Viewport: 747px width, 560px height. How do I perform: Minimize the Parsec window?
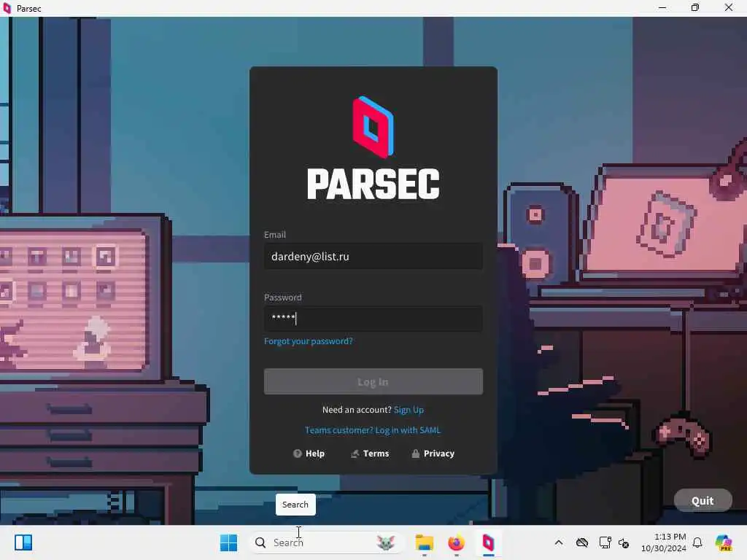[662, 7]
